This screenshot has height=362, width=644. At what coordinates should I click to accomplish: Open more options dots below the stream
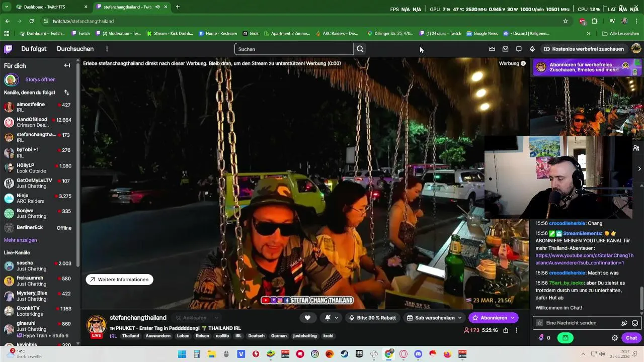[516, 330]
